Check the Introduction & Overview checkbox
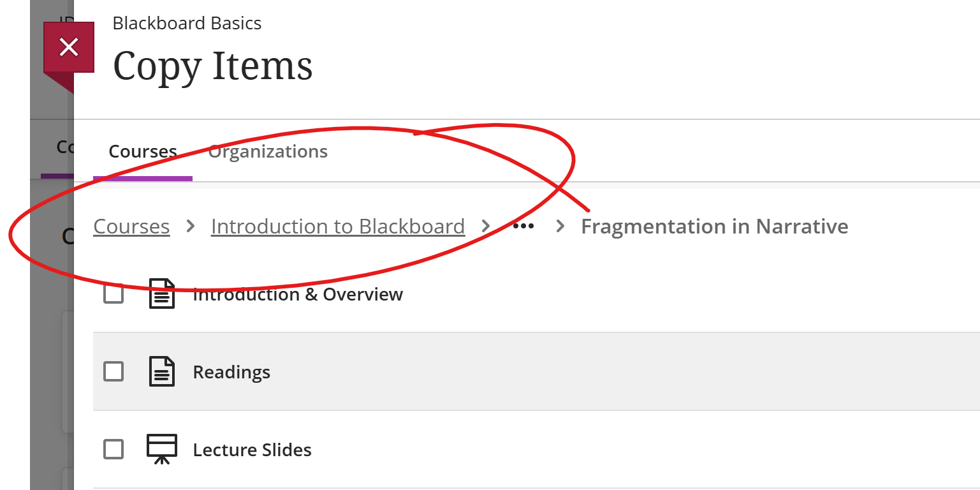The width and height of the screenshot is (980, 490). click(113, 294)
